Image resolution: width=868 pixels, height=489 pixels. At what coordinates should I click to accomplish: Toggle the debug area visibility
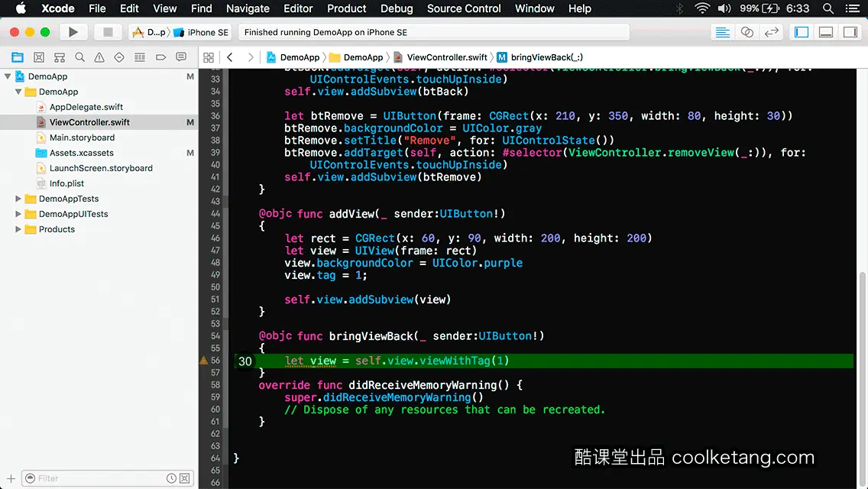[x=826, y=32]
